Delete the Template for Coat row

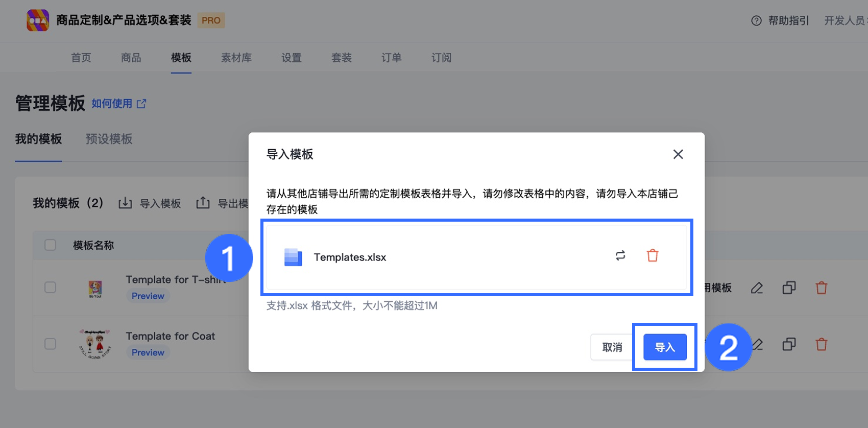[822, 344]
